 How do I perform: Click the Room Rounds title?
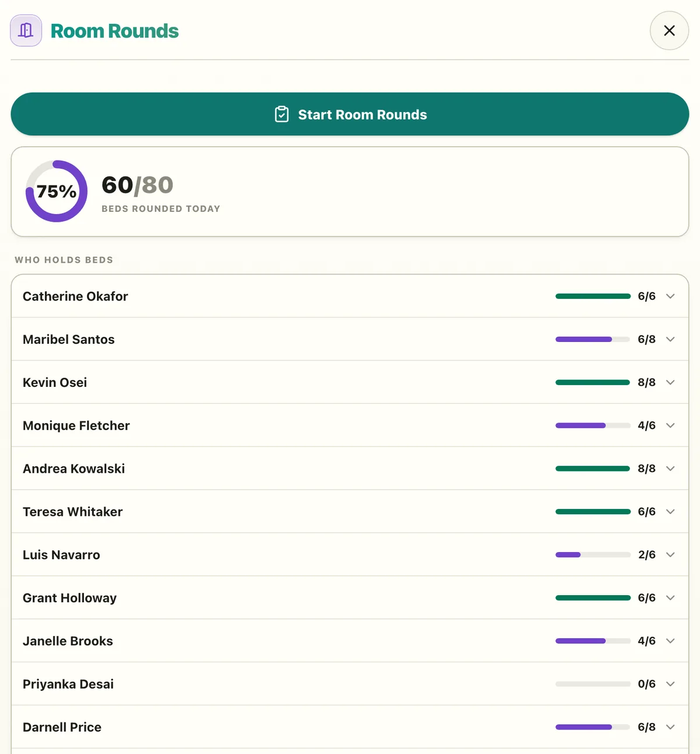[x=114, y=31]
